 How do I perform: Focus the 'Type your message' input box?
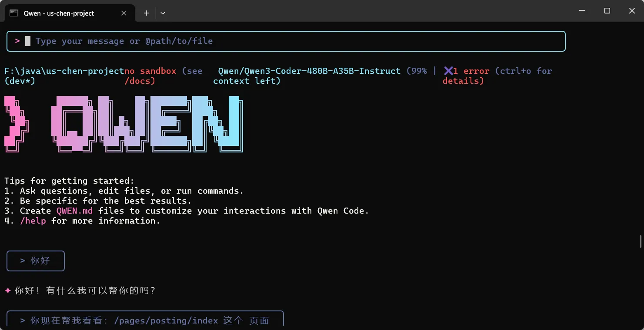(286, 41)
